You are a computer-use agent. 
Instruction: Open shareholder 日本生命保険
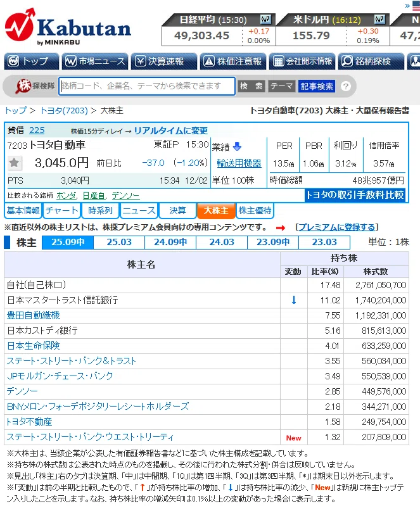click(x=34, y=346)
